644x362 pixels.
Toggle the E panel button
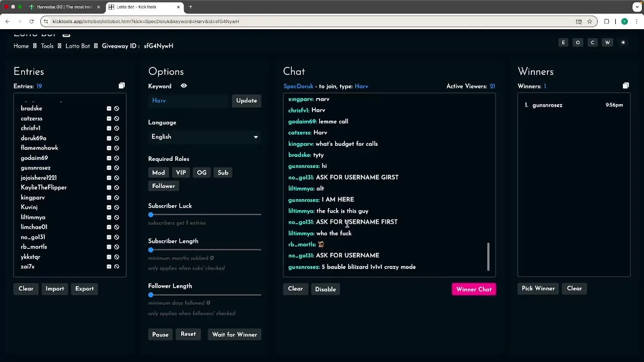[563, 43]
